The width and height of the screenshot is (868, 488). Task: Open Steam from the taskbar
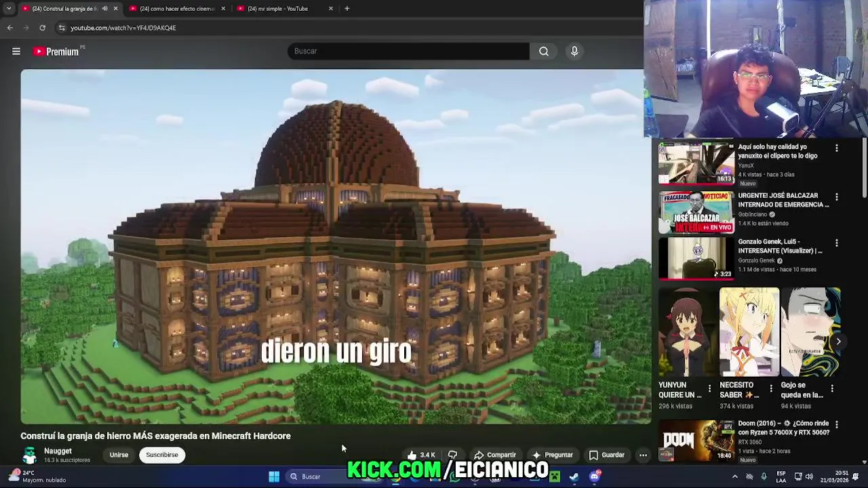click(574, 476)
